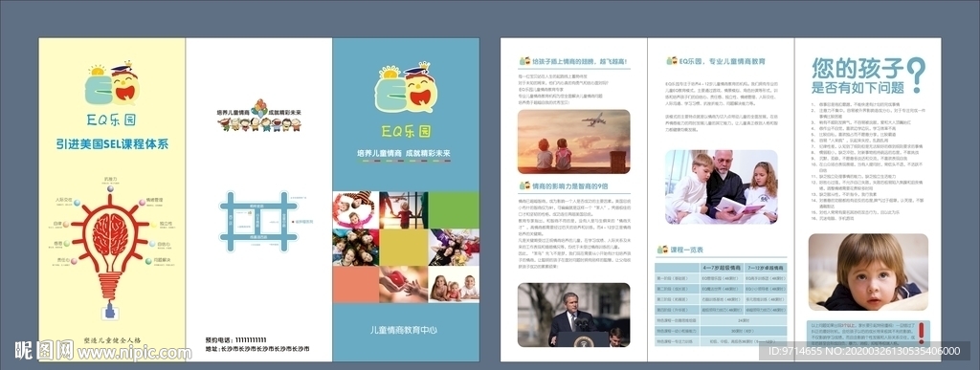Click the EQ mascot logo on blue panel
The image size is (980, 370).
pos(406,88)
